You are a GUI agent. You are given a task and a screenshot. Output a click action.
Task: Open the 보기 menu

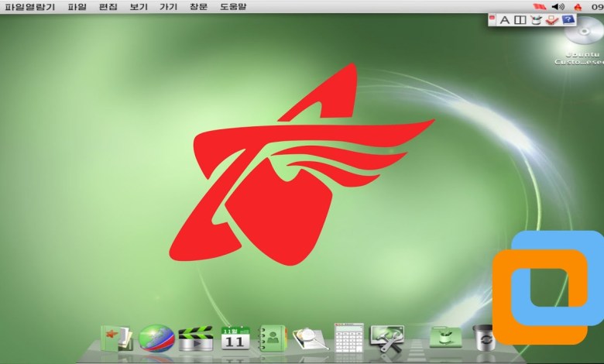(139, 6)
